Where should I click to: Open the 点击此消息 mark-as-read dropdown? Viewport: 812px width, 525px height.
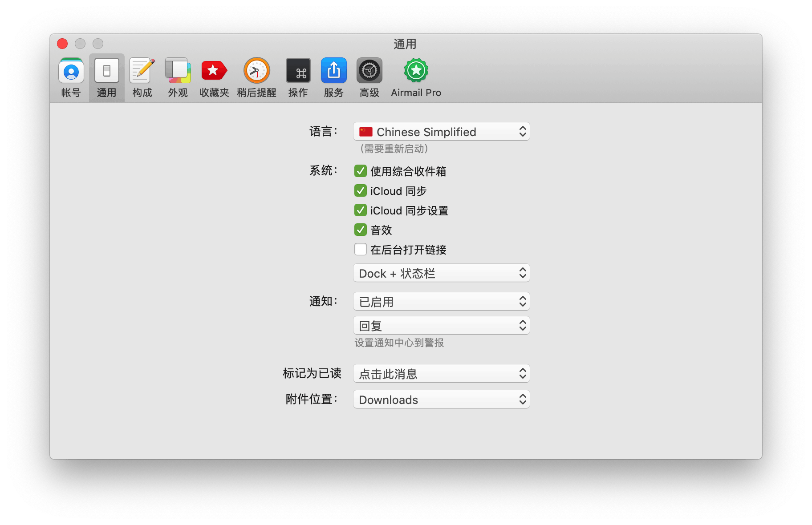[441, 374]
